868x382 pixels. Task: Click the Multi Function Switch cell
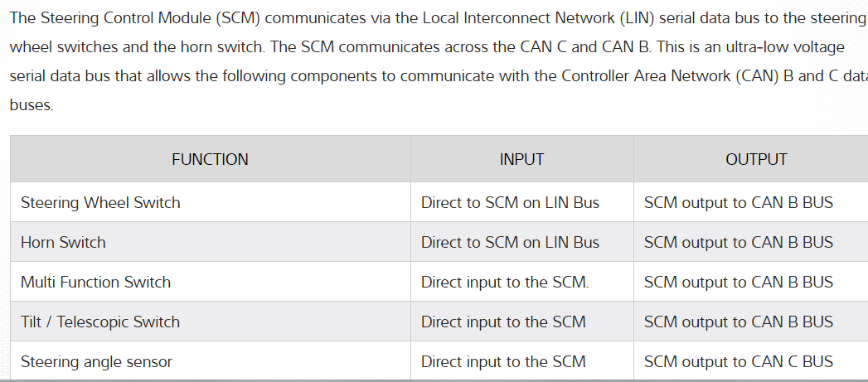[x=95, y=282]
